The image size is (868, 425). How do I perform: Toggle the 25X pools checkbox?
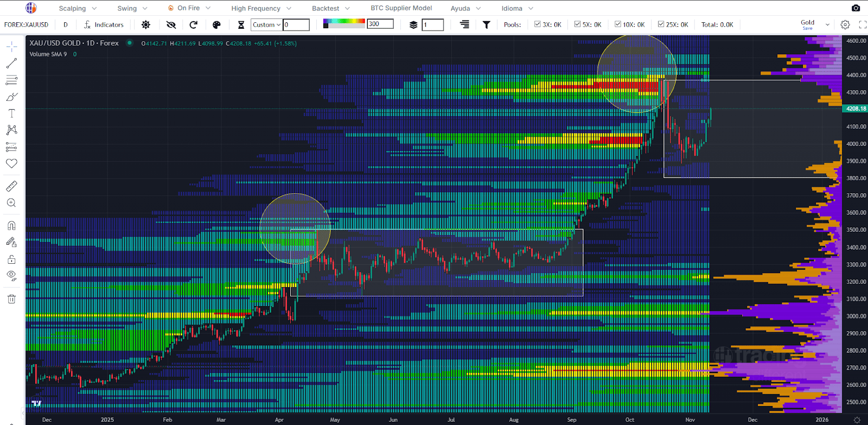(661, 24)
